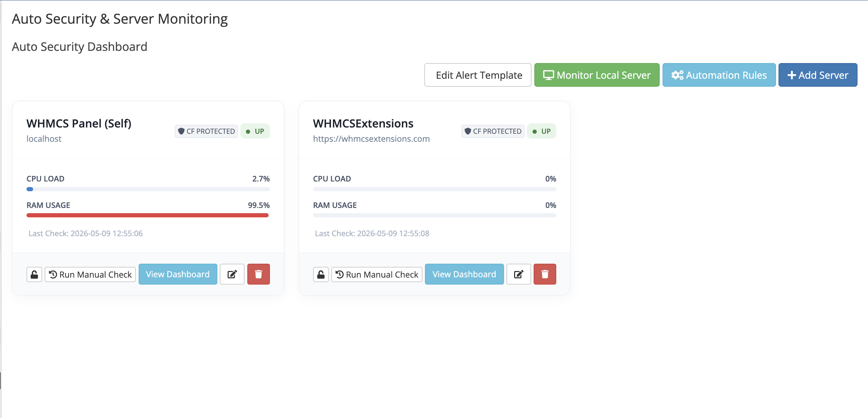Click CPU LOAD label on WHMCSExtensions card

(x=332, y=179)
